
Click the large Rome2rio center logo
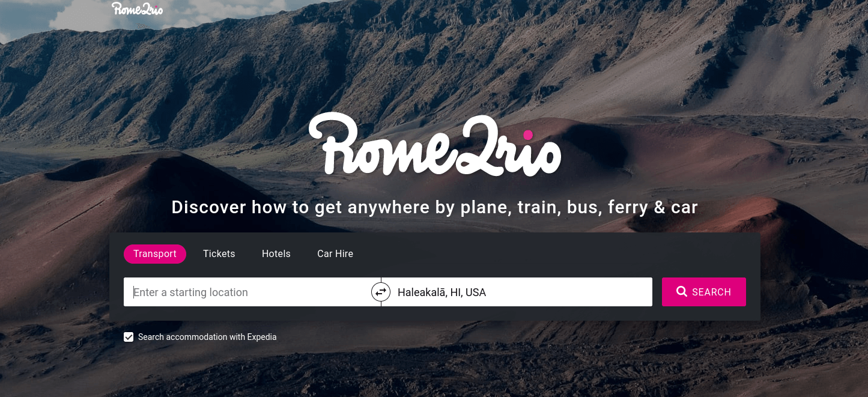point(435,145)
